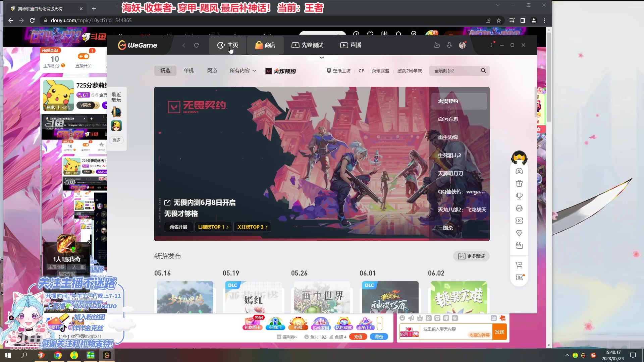The image size is (644, 362).
Task: Click the WeGame back arrow
Action: click(x=184, y=45)
